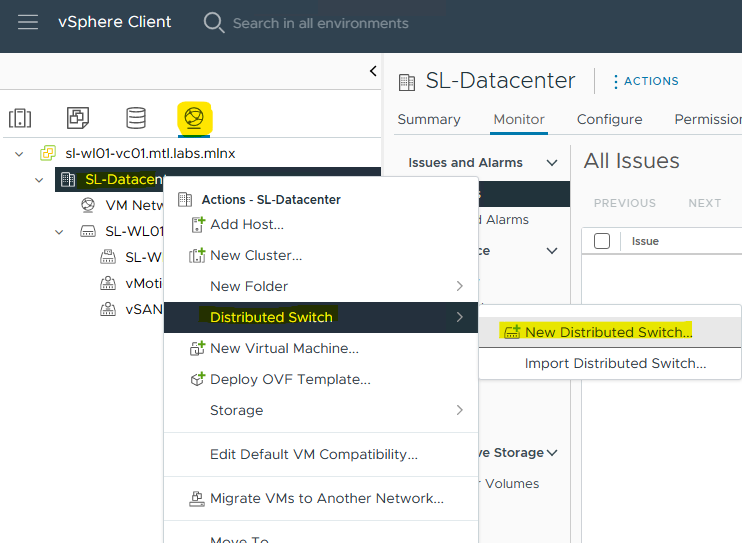This screenshot has height=543, width=742.
Task: Expand the collapsed section below Alarms
Action: click(552, 250)
